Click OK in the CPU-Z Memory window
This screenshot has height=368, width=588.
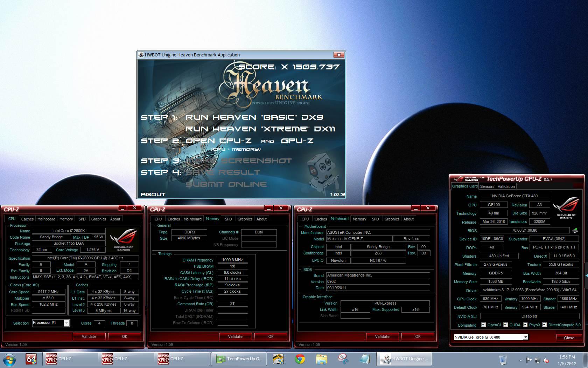271,336
